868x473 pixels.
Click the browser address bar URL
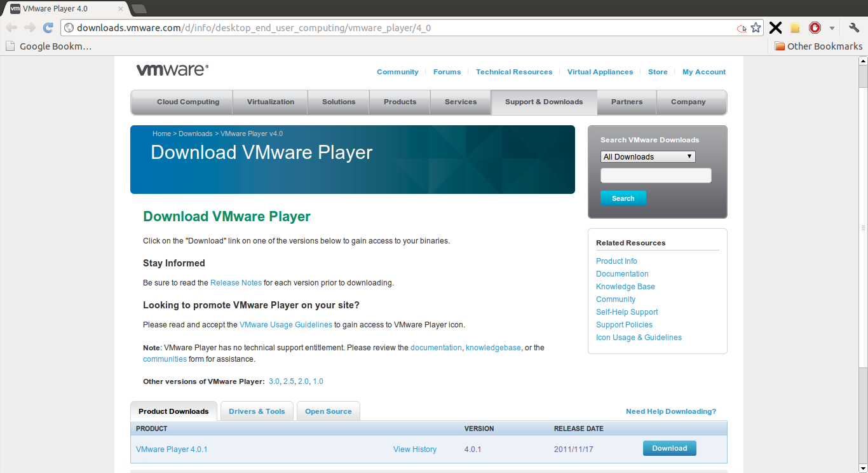254,28
